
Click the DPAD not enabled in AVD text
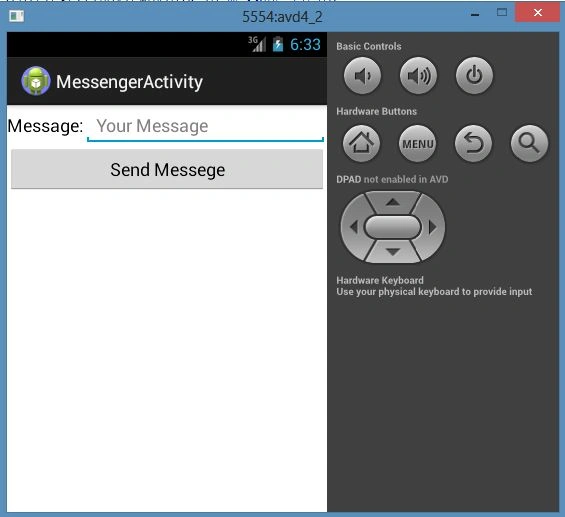392,179
